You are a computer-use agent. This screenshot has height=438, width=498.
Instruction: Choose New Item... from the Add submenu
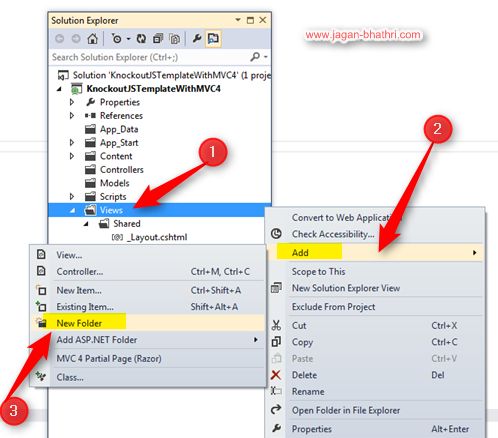[148, 291]
